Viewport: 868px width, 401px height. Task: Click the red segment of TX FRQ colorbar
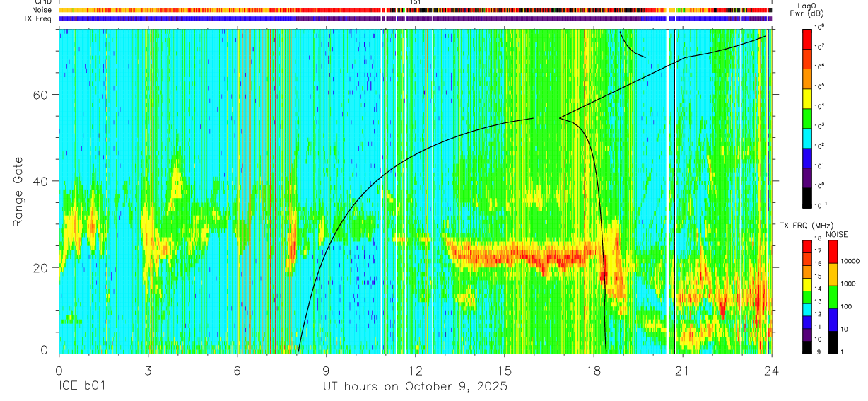click(807, 246)
